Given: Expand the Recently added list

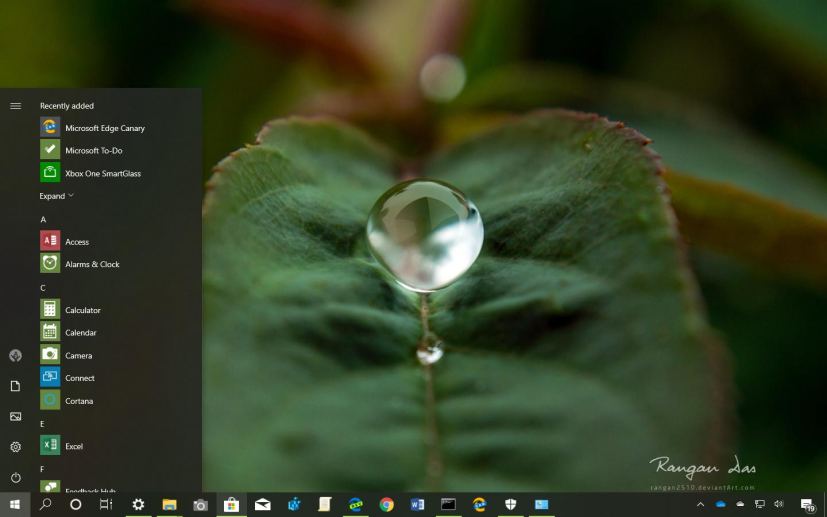Looking at the screenshot, I should coord(56,196).
